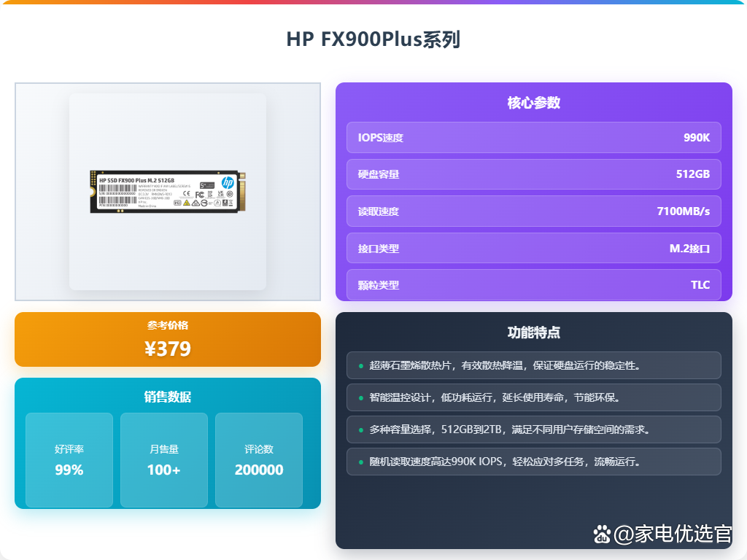747x560 pixels.
Task: Select the 200000 review count
Action: 259,470
